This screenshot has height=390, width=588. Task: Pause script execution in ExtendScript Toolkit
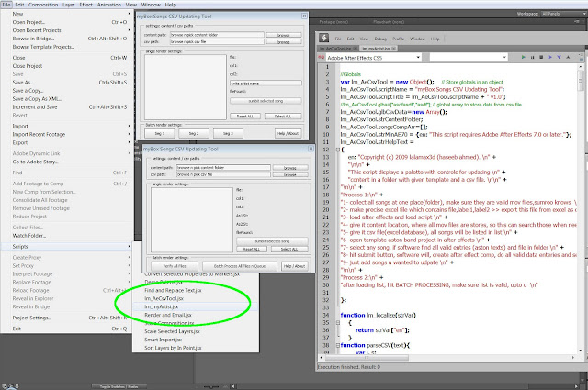(532, 57)
